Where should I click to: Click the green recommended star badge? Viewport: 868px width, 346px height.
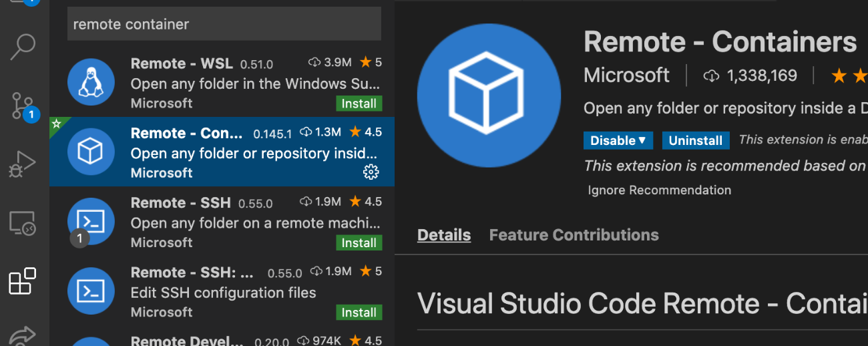(57, 124)
